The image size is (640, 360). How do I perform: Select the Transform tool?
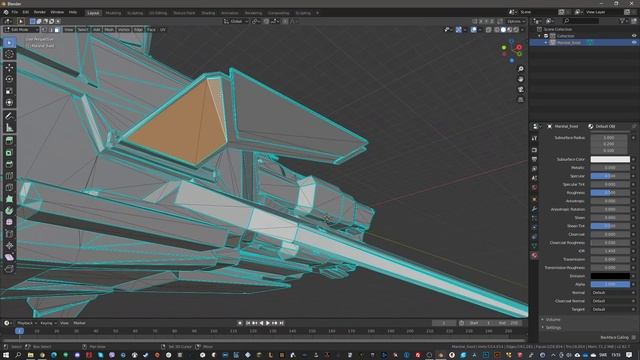[x=9, y=102]
